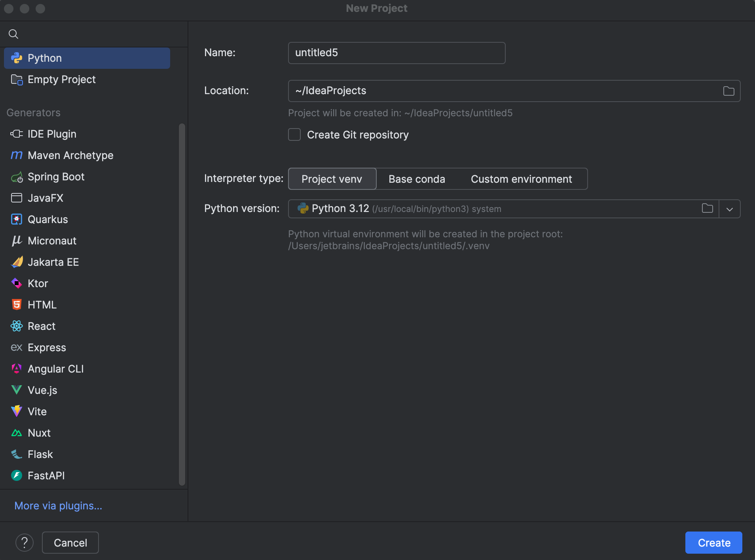755x560 pixels.
Task: Open the Python version dropdown
Action: [729, 209]
